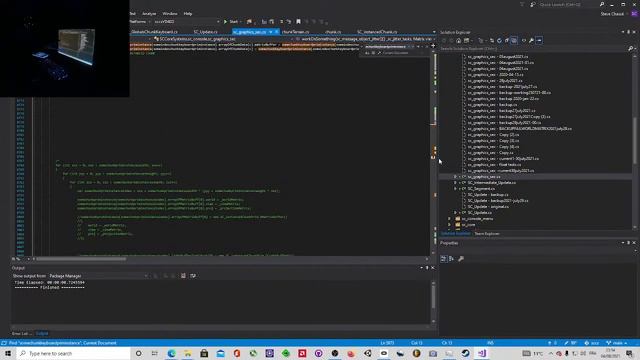
Task: Click the Solution Explorer search magnifier icon
Action: (x=631, y=49)
